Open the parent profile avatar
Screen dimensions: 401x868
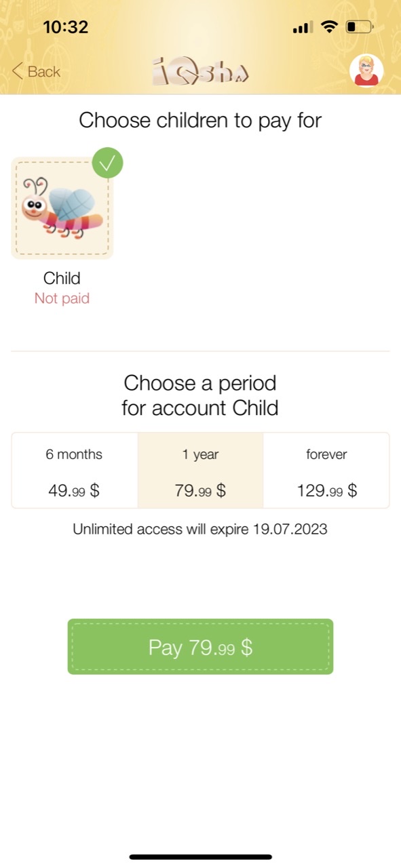tap(366, 71)
